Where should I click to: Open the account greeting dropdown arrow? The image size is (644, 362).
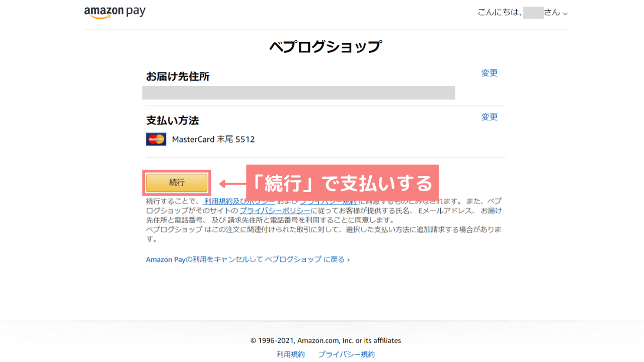[565, 14]
